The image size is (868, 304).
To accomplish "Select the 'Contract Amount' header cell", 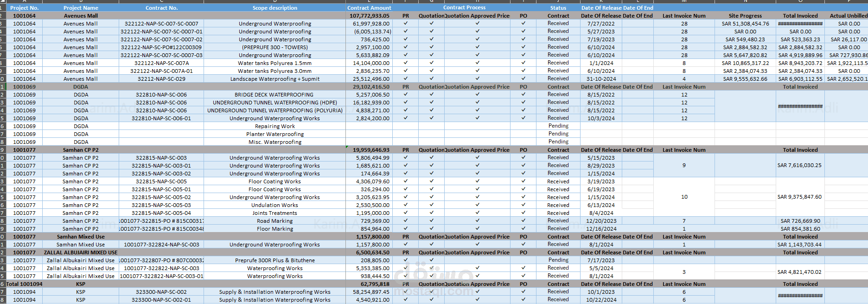I will [369, 8].
